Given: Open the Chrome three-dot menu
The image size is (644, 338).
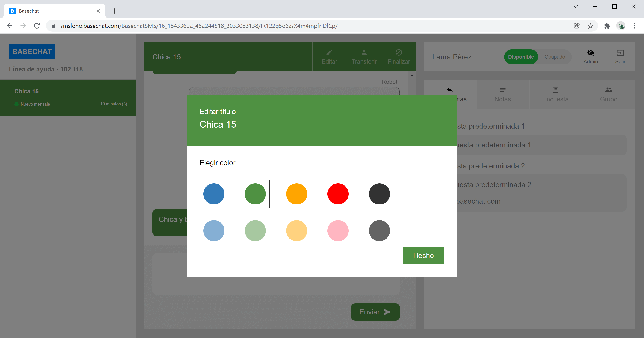Looking at the screenshot, I should tap(634, 26).
